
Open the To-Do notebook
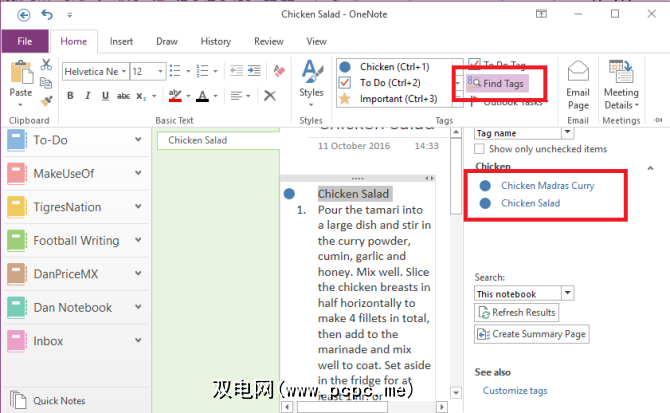(76, 140)
